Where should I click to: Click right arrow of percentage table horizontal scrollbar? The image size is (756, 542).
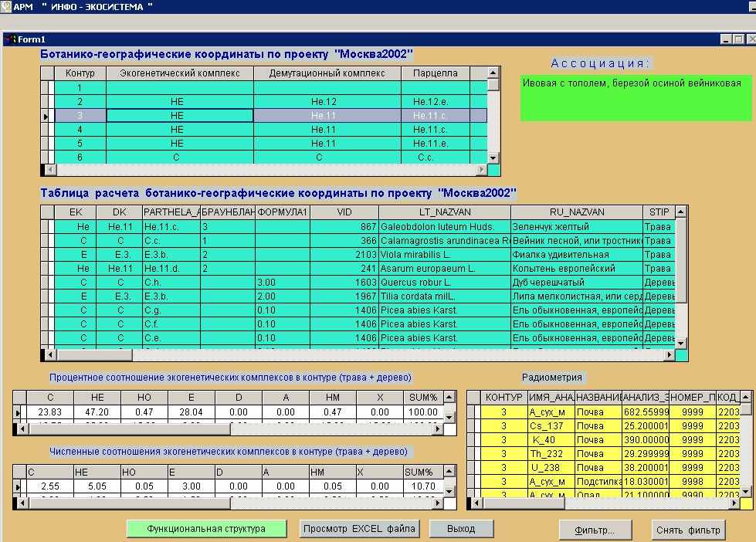click(x=437, y=429)
